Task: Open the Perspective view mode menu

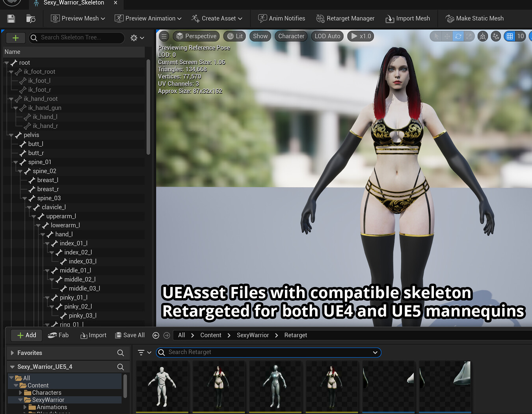Action: (196, 36)
